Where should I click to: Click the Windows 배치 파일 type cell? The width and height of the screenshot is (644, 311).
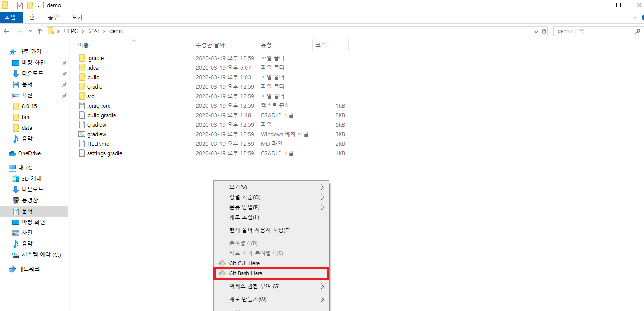(x=284, y=134)
